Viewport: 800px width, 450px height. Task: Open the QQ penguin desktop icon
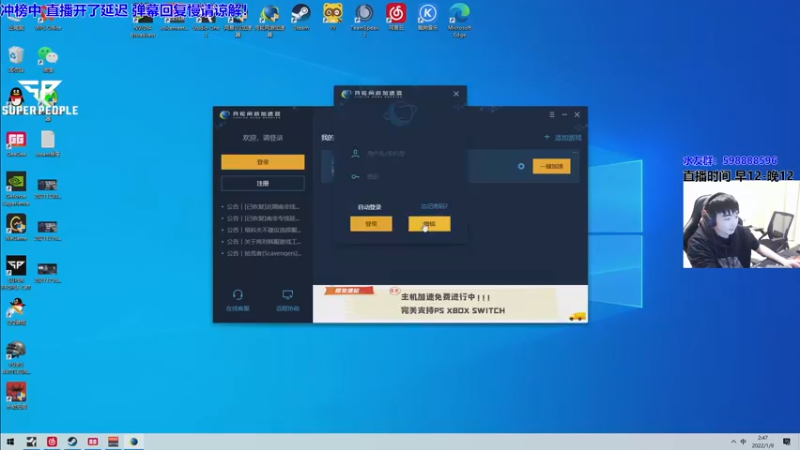click(x=16, y=97)
